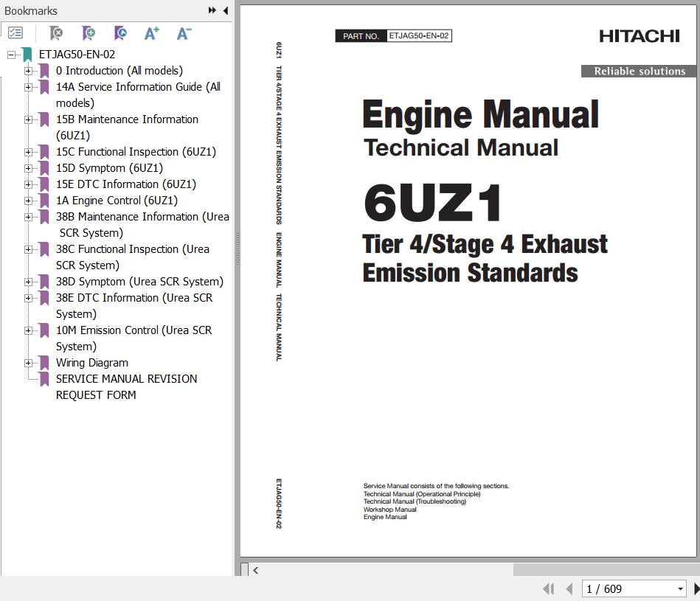The image size is (700, 601).
Task: Click bookmark icon beside Wiring Diagram
Action: (x=44, y=363)
